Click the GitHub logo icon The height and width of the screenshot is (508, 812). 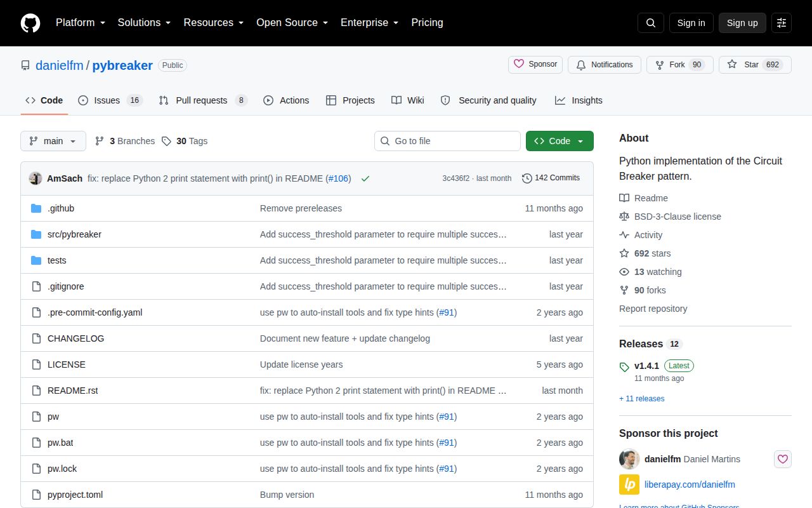tap(30, 23)
